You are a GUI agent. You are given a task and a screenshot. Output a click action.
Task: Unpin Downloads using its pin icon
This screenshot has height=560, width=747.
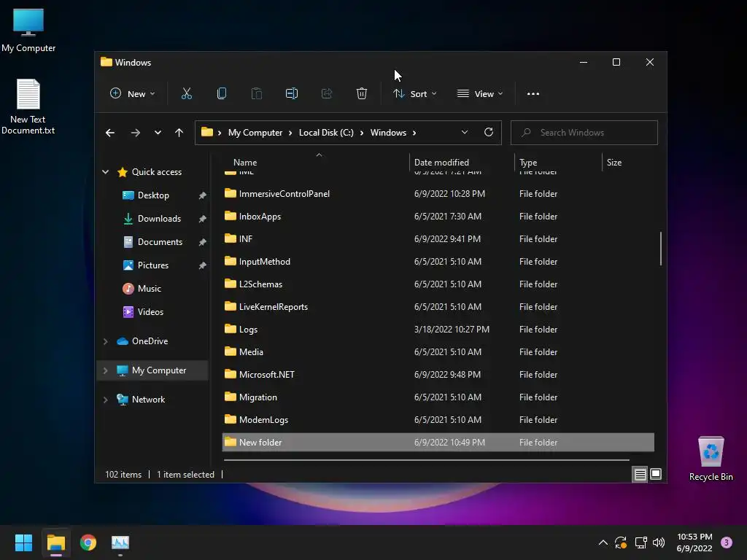click(x=202, y=219)
